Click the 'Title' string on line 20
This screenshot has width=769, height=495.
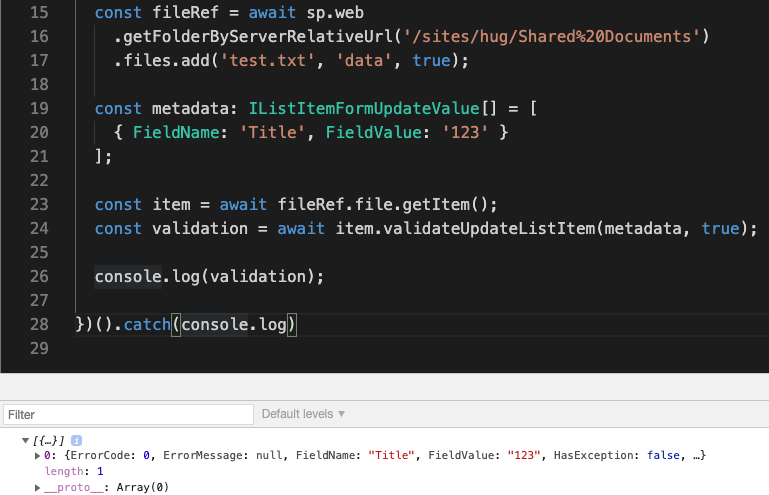pyautogui.click(x=272, y=132)
